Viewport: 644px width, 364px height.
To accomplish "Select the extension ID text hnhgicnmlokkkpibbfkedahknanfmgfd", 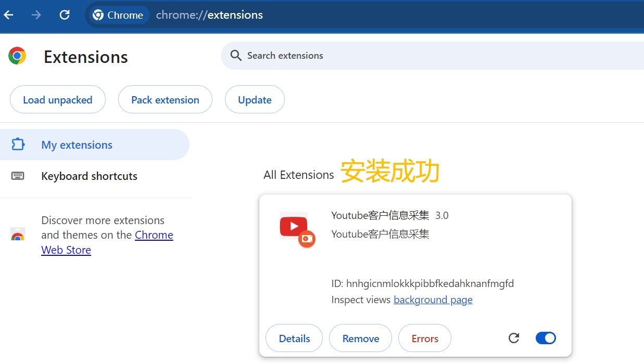I will point(430,283).
